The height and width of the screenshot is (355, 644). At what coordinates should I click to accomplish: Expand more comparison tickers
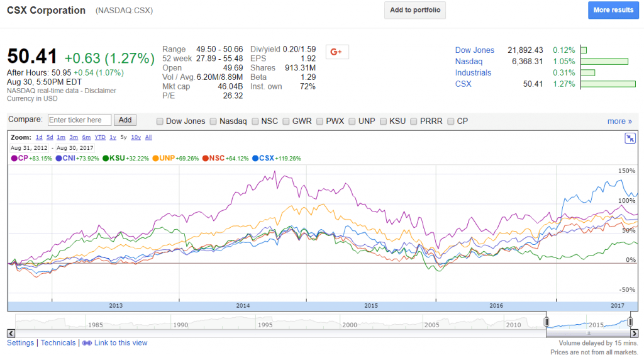(619, 121)
